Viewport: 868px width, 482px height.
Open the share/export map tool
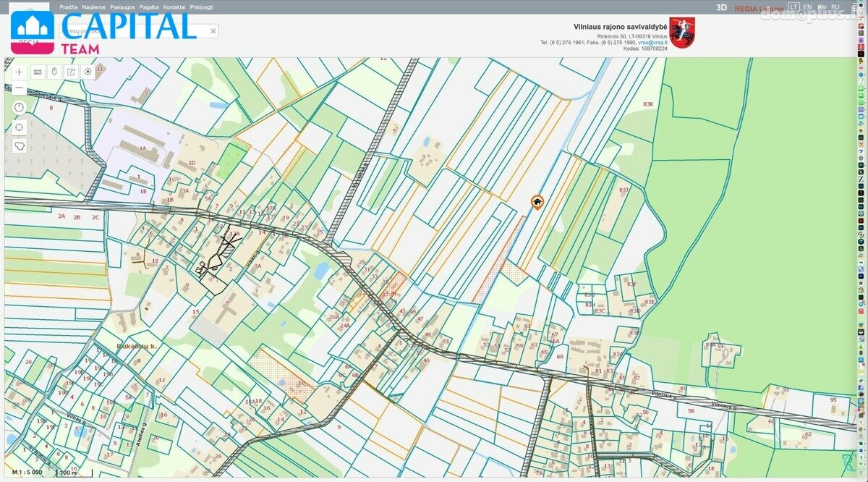pos(71,72)
